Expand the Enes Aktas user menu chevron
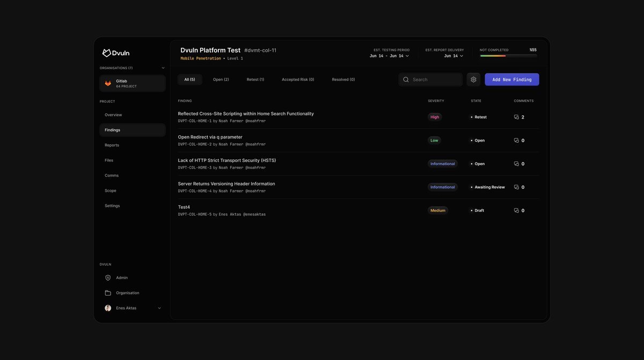This screenshot has height=360, width=644. pos(159,308)
